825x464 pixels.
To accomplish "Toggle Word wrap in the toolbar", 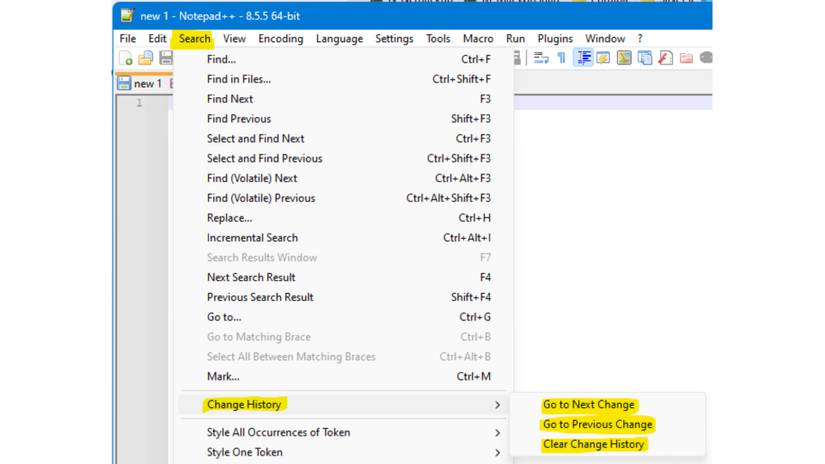I will click(541, 59).
